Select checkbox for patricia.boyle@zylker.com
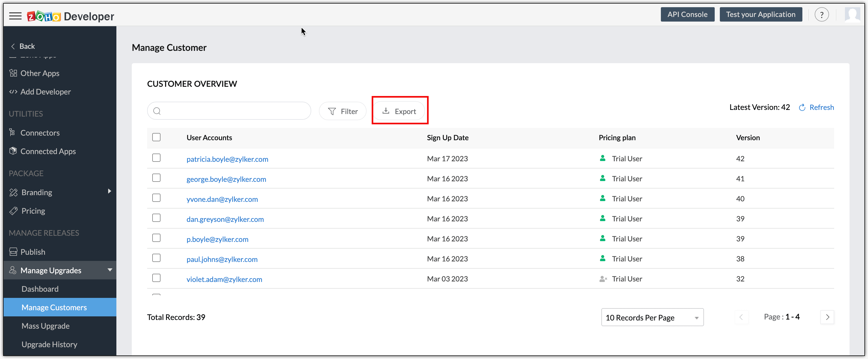This screenshot has width=868, height=359. tap(156, 158)
